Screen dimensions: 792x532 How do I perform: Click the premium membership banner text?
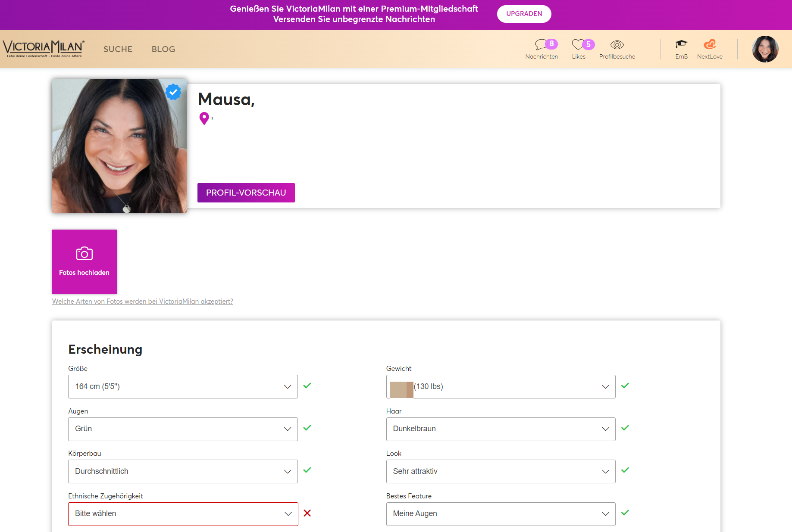354,14
